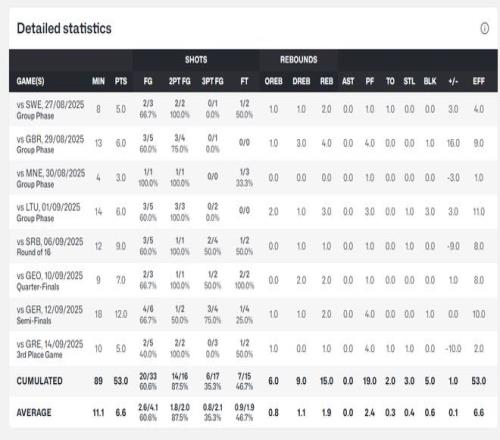
Task: Sort table by PTS column header
Action: [x=121, y=81]
